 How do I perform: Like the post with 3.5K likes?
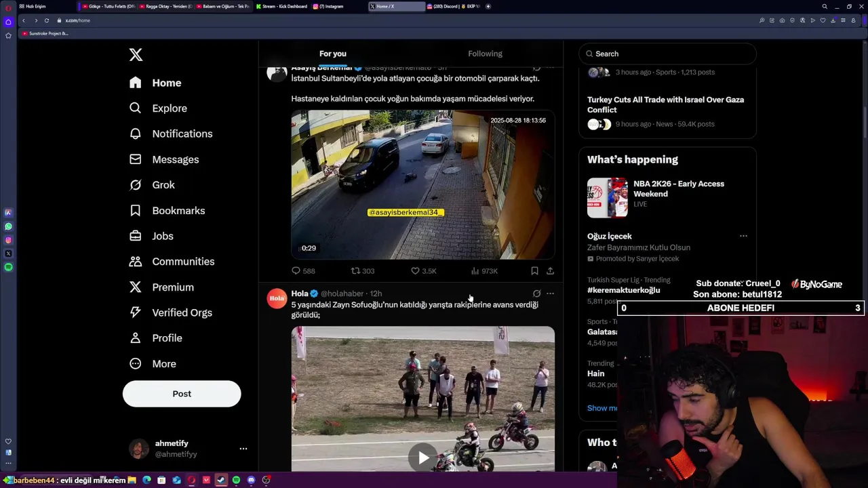coord(424,271)
